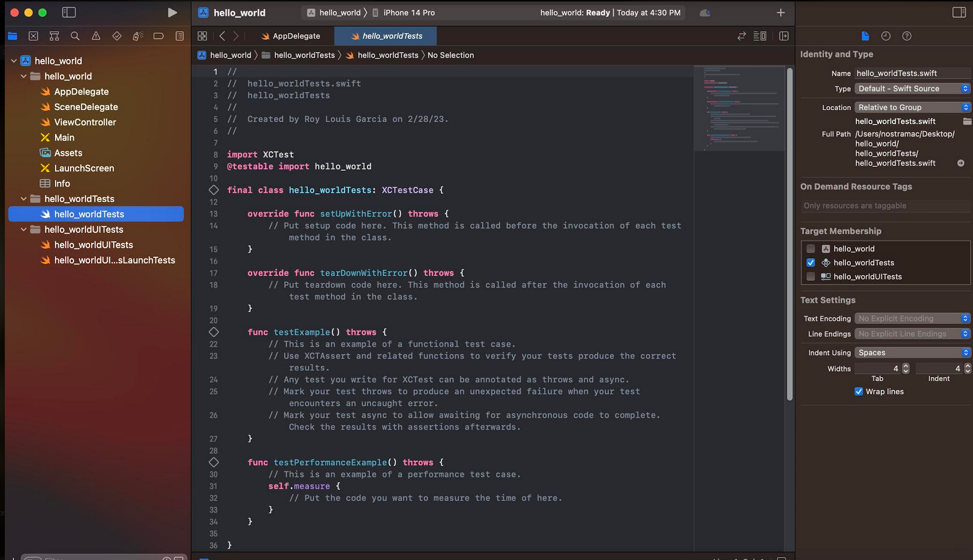Toggle hello_worldTests target membership checkbox

811,263
